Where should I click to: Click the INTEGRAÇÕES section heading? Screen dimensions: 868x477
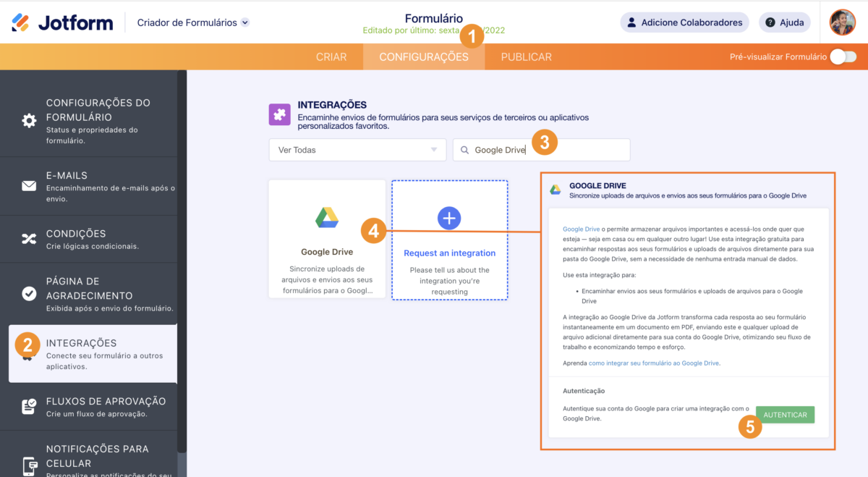click(x=332, y=105)
